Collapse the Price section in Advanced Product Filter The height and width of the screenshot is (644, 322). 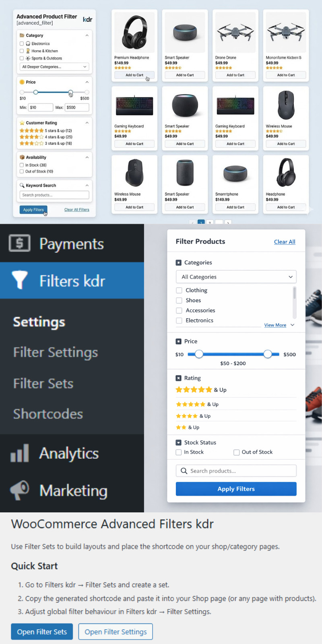[x=87, y=82]
